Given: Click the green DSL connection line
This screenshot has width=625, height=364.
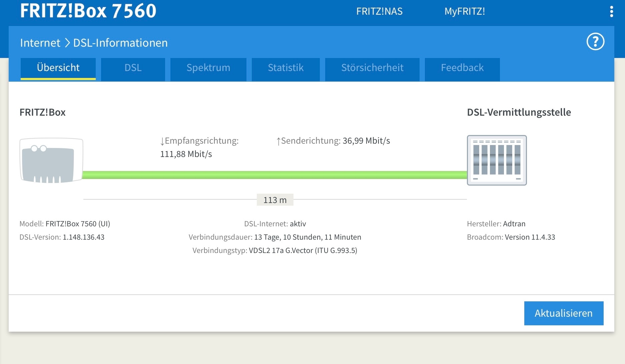Looking at the screenshot, I should [274, 175].
